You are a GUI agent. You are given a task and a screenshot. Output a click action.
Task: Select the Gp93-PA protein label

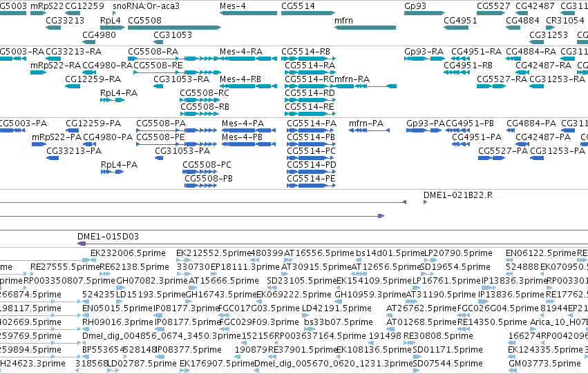coord(425,124)
